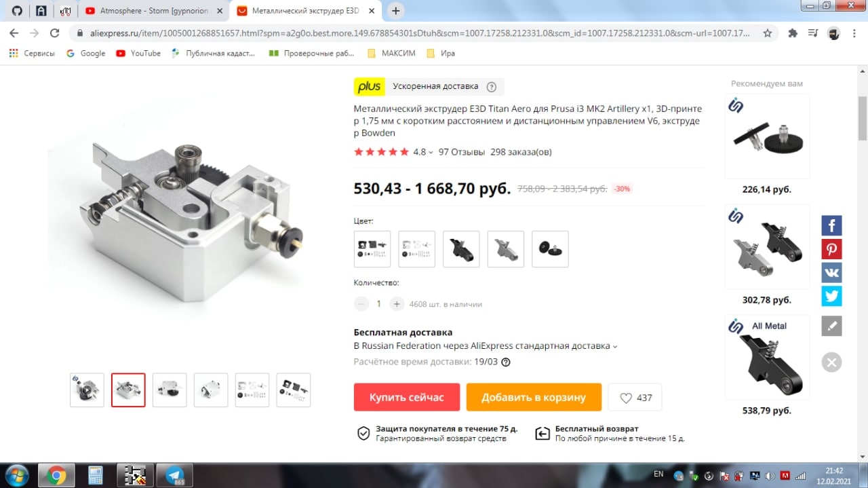Viewport: 868px width, 488px height.
Task: Open delivery time info question mark
Action: click(505, 362)
